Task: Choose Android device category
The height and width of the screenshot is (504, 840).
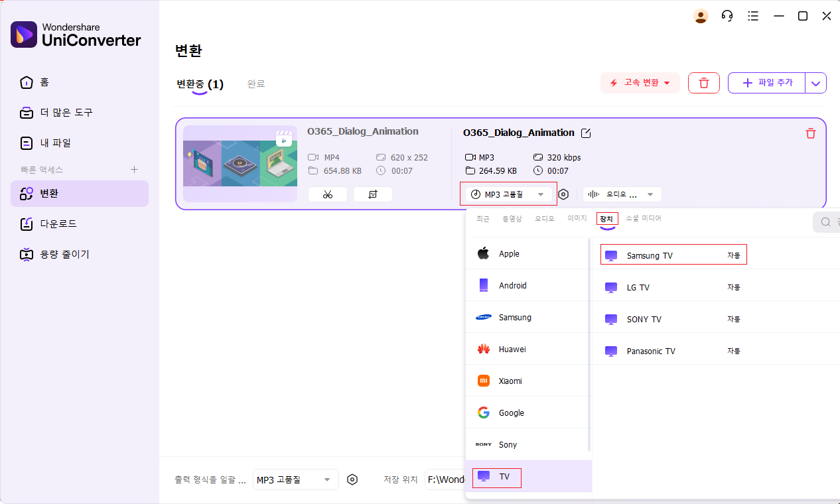Action: click(x=527, y=285)
